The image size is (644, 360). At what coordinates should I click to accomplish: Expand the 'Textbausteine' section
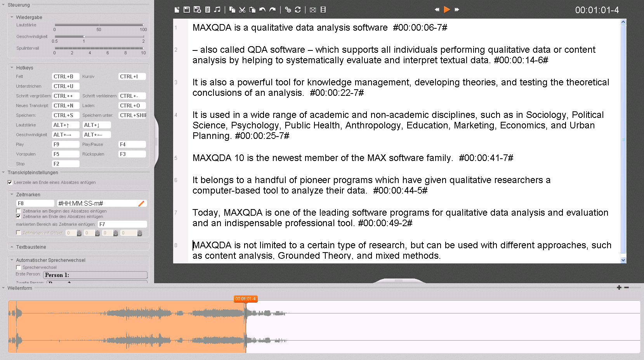click(x=12, y=247)
